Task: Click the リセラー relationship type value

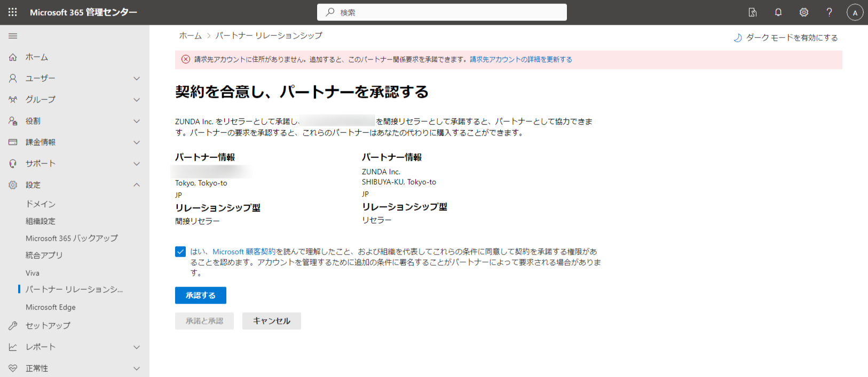Action: 377,220
